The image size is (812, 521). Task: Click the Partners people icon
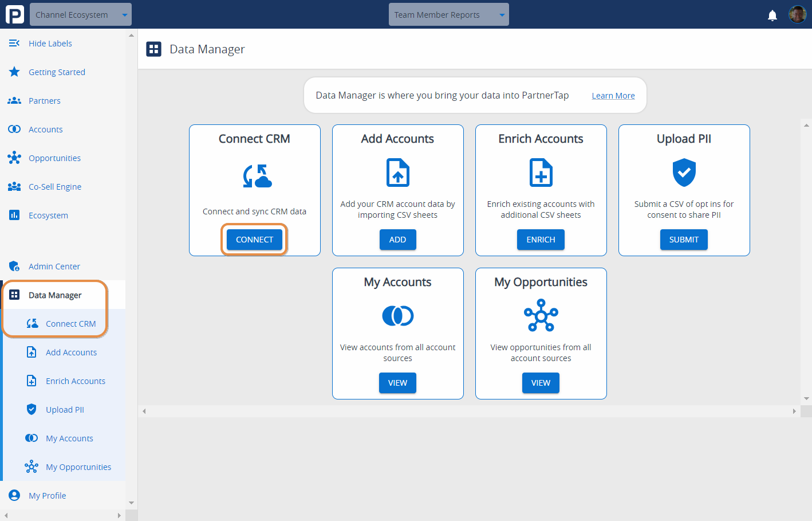pos(14,100)
